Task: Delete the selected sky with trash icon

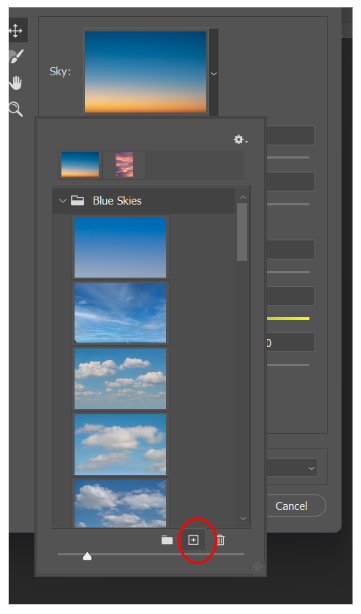Action: 220,540
